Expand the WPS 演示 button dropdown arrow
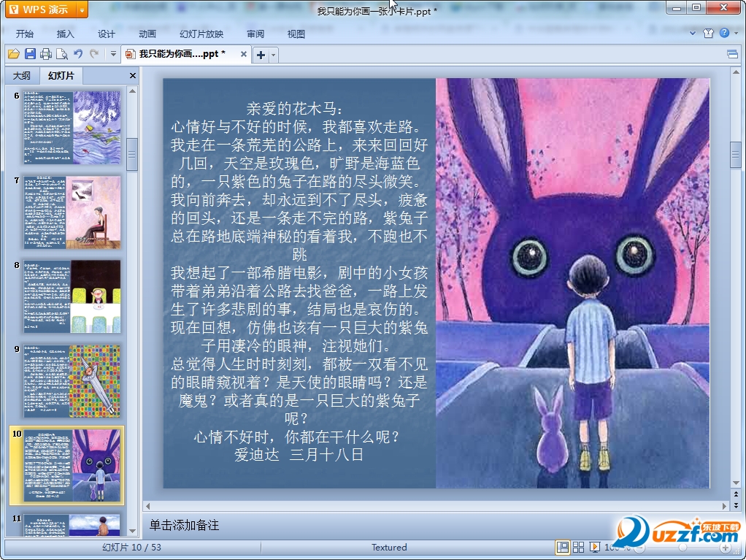 click(x=82, y=9)
